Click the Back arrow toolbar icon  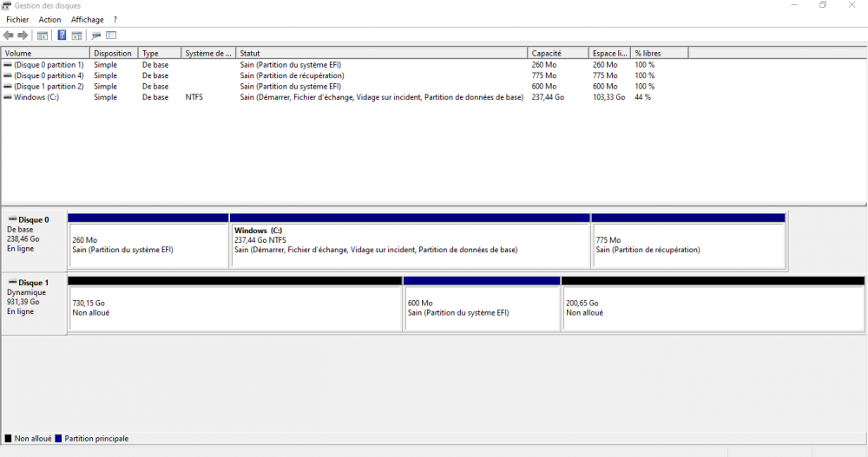[9, 36]
